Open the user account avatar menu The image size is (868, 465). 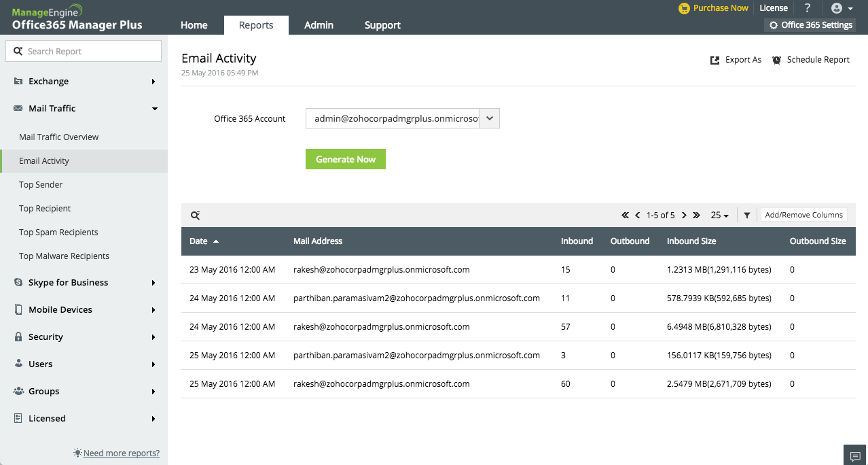coord(842,8)
